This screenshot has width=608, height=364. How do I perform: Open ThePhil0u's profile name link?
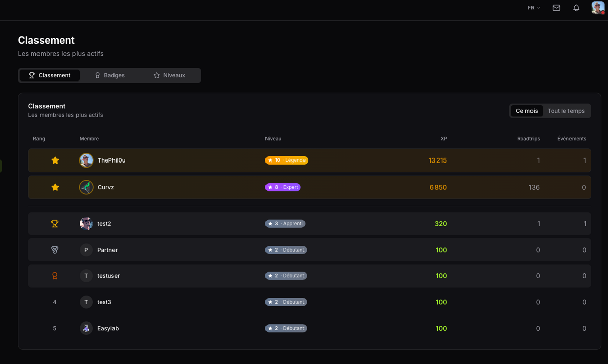tap(111, 160)
